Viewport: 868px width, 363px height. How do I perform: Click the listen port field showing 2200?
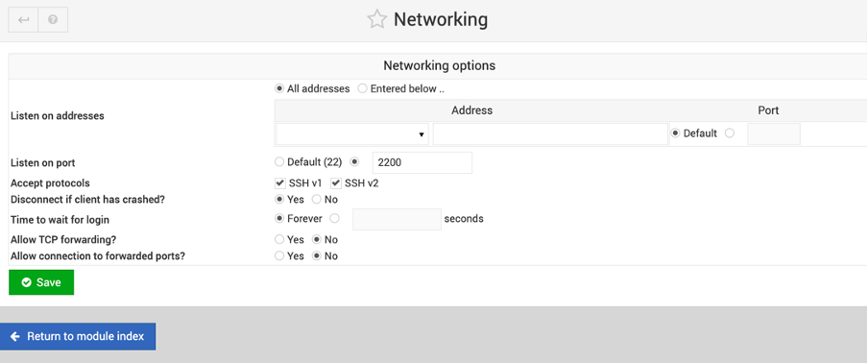click(x=422, y=162)
